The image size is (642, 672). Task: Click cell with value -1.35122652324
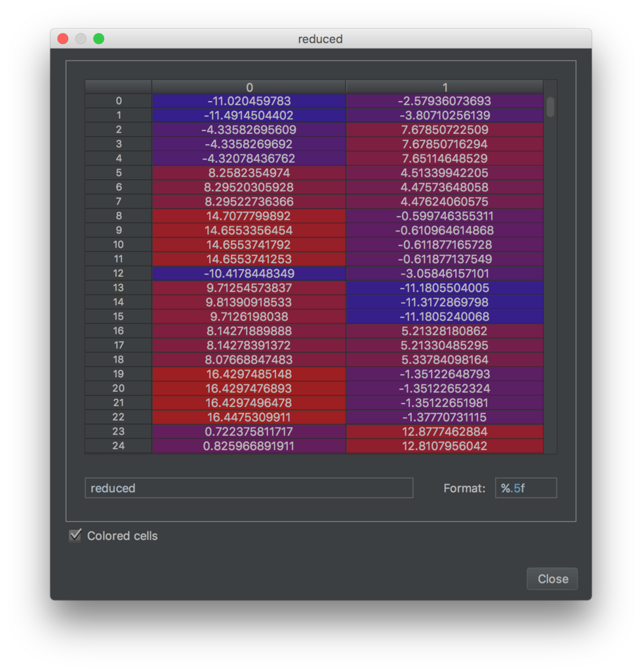click(445, 388)
